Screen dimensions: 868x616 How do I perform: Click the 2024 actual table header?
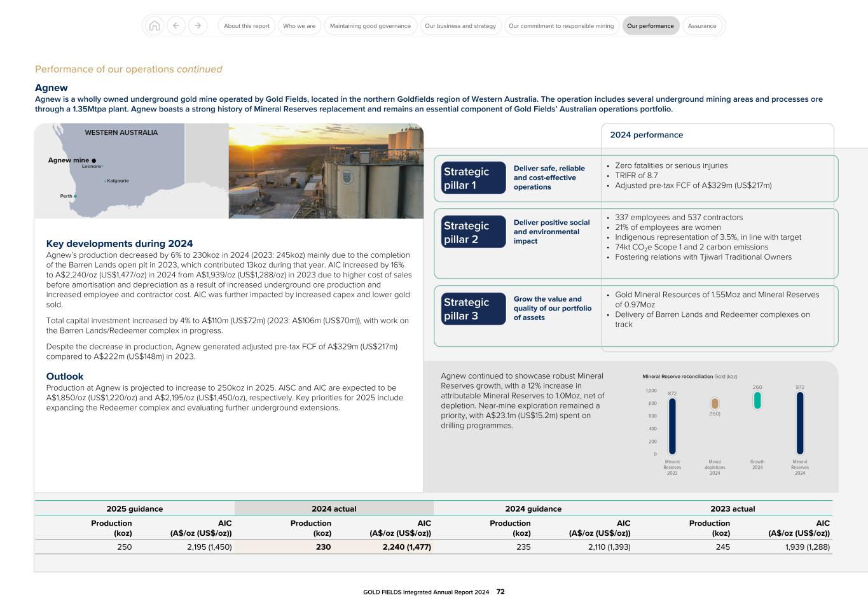[334, 508]
